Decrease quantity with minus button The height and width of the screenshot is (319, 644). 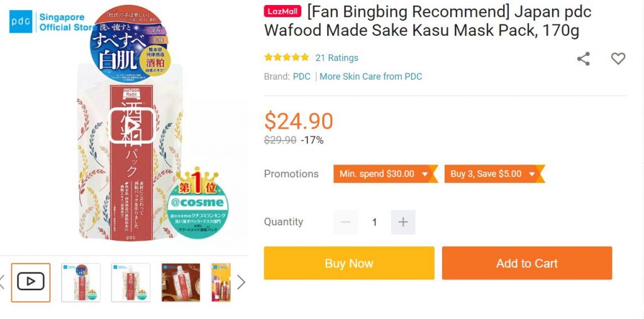point(345,222)
